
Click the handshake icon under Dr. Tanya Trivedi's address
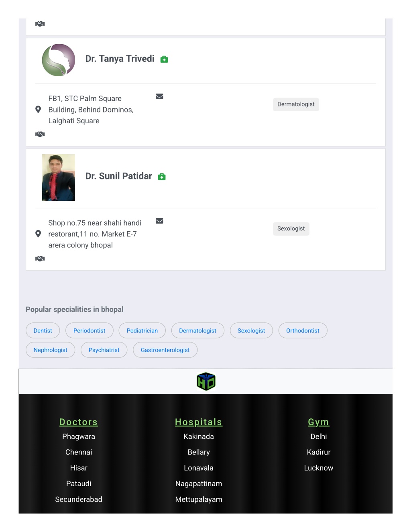40,134
